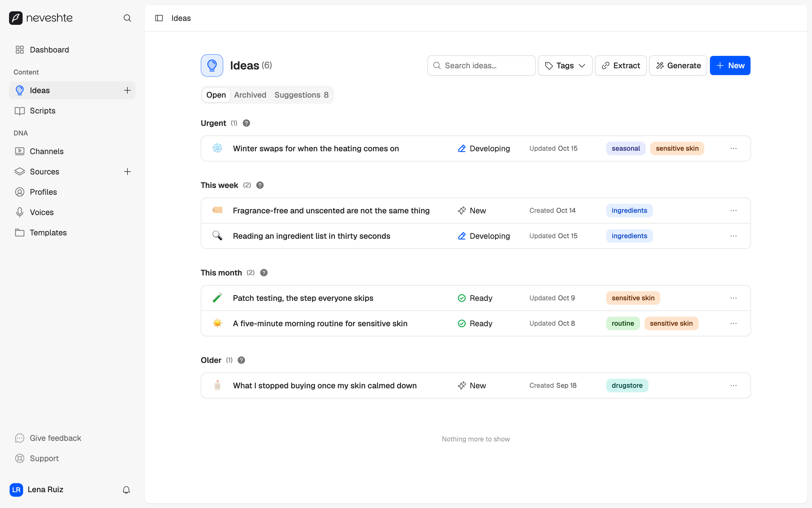Click the blue New idea button
812x508 pixels.
(730, 65)
